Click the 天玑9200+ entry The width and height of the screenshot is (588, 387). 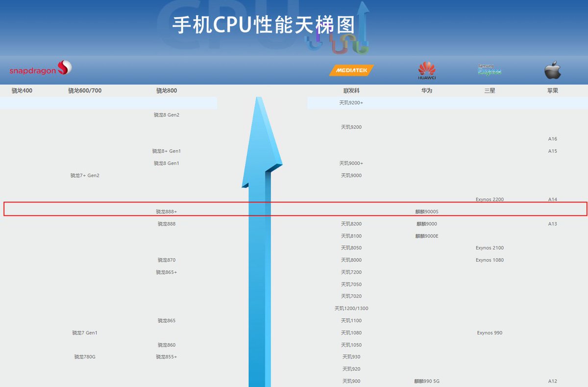(x=351, y=103)
